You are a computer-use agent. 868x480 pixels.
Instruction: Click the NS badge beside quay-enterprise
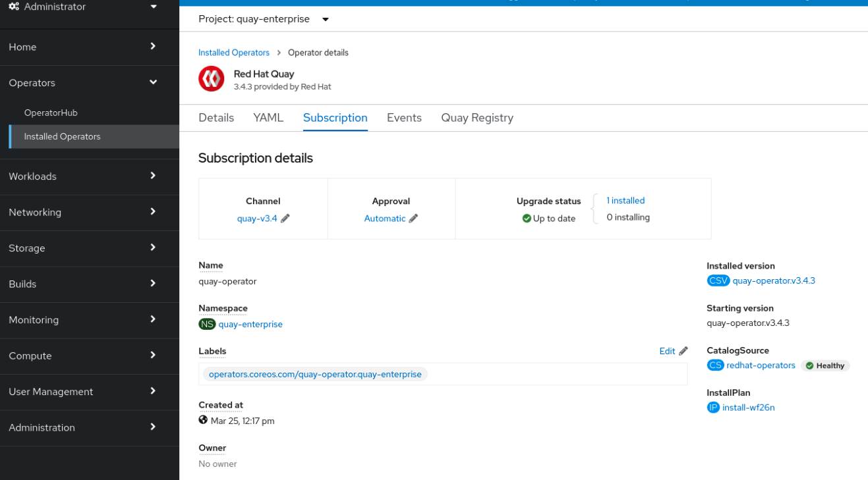207,323
